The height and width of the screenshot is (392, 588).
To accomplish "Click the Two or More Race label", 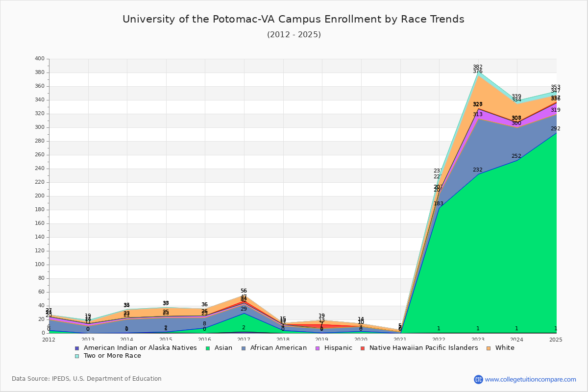I will point(111,356).
